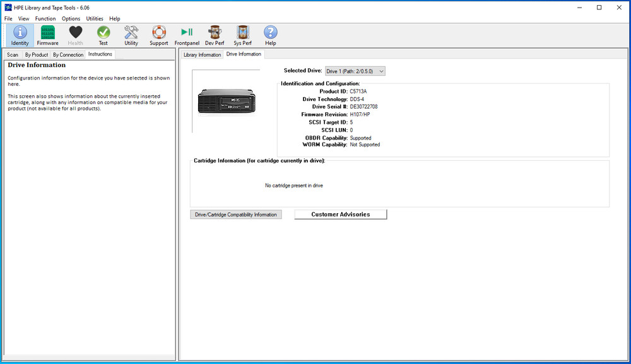Viewport: 631px width, 364px height.
Task: Click the Health heart icon
Action: [x=75, y=35]
